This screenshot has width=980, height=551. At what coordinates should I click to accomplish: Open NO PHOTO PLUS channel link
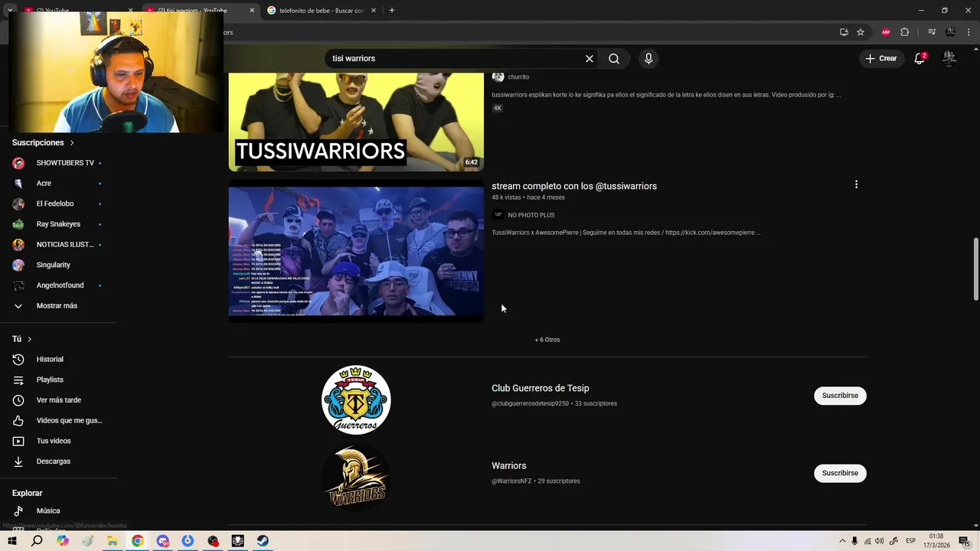pos(531,215)
